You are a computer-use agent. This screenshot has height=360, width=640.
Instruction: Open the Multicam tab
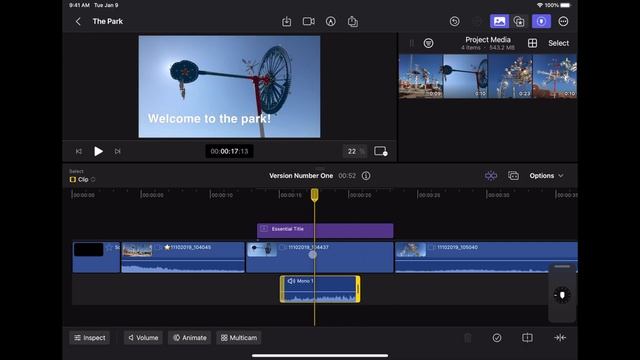239,338
